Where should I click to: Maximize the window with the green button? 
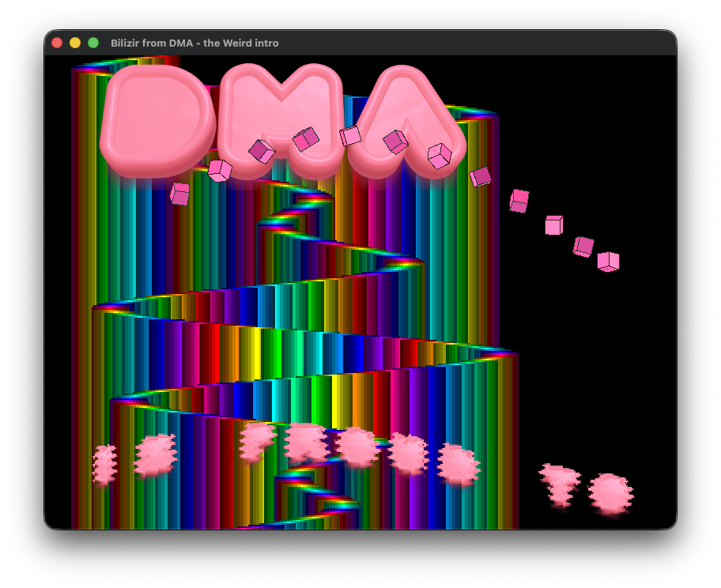(93, 43)
